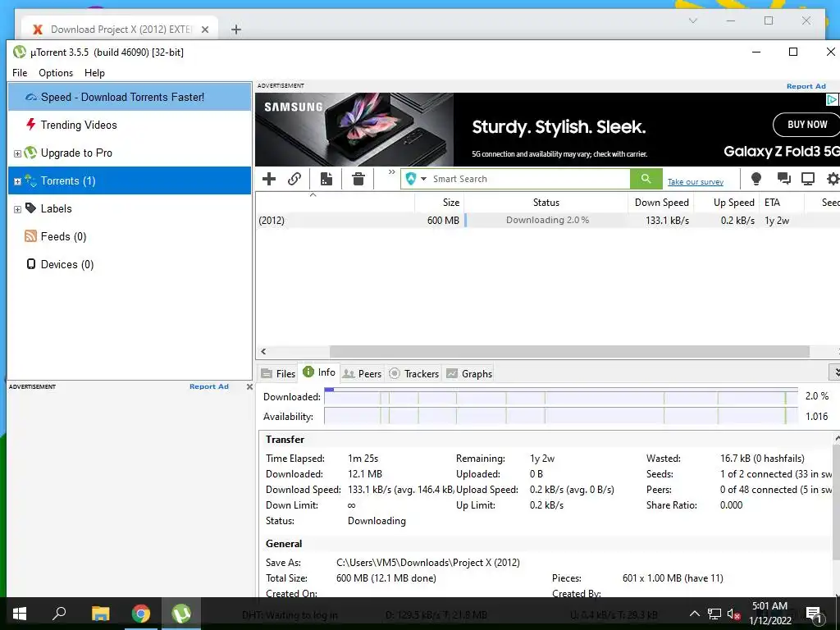
Task: Close the left advertisement panel
Action: point(249,386)
